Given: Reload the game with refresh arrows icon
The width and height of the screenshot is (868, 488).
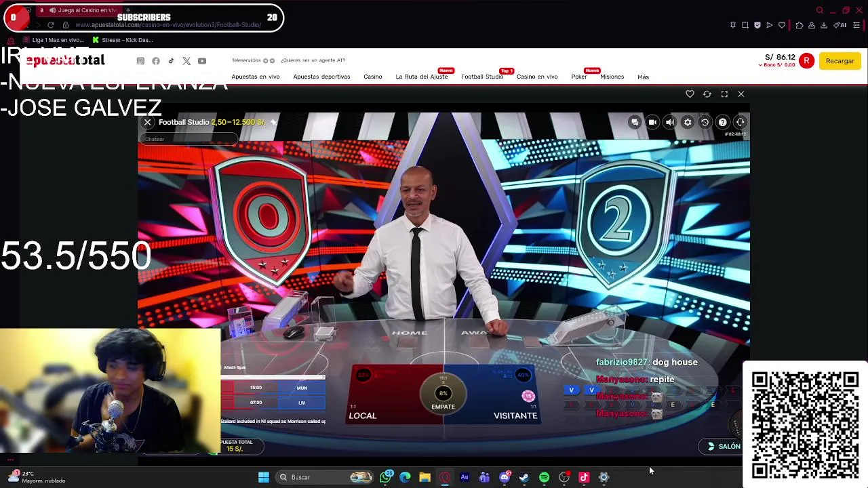Looking at the screenshot, I should coord(707,94).
